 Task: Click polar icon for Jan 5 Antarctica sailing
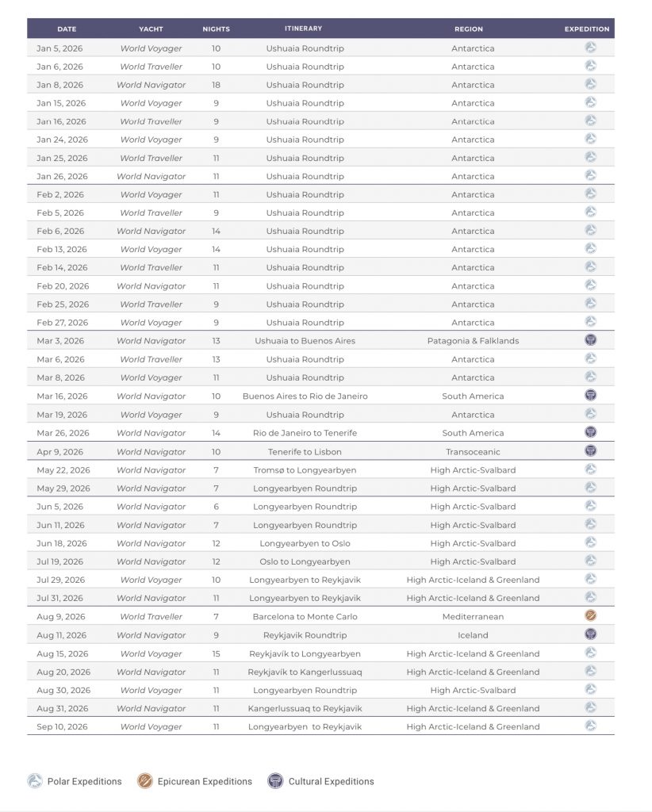coord(590,48)
